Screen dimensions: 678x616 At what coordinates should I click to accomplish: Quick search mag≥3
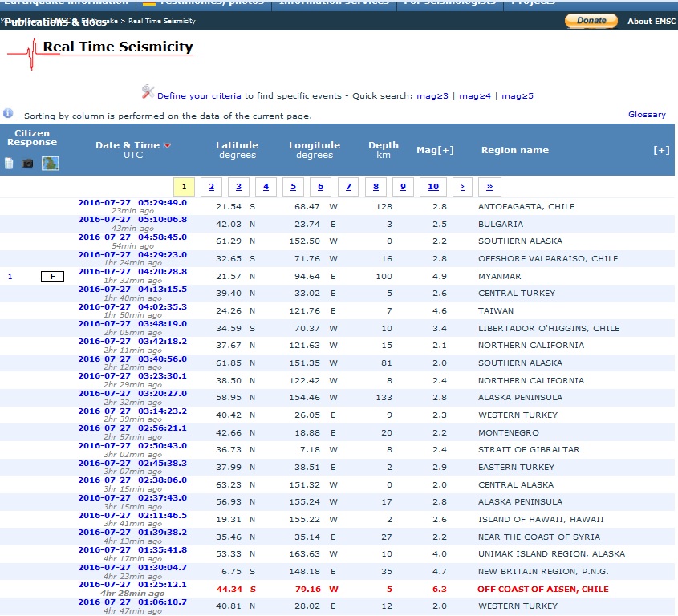[432, 96]
